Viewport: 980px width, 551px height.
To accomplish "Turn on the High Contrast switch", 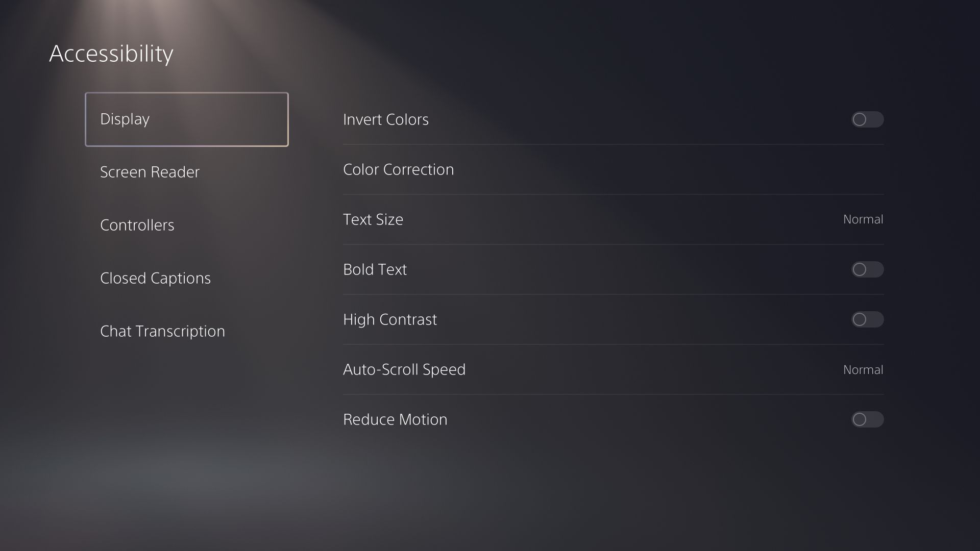I will click(867, 319).
